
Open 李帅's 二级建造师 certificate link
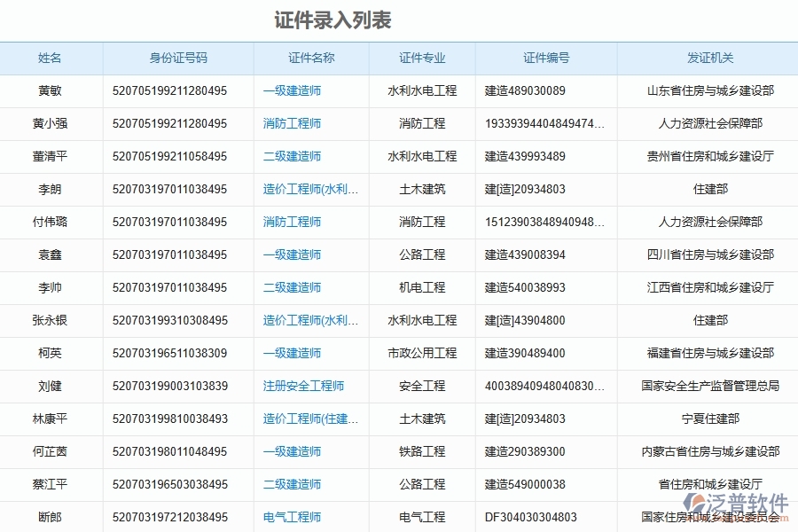coord(293,287)
